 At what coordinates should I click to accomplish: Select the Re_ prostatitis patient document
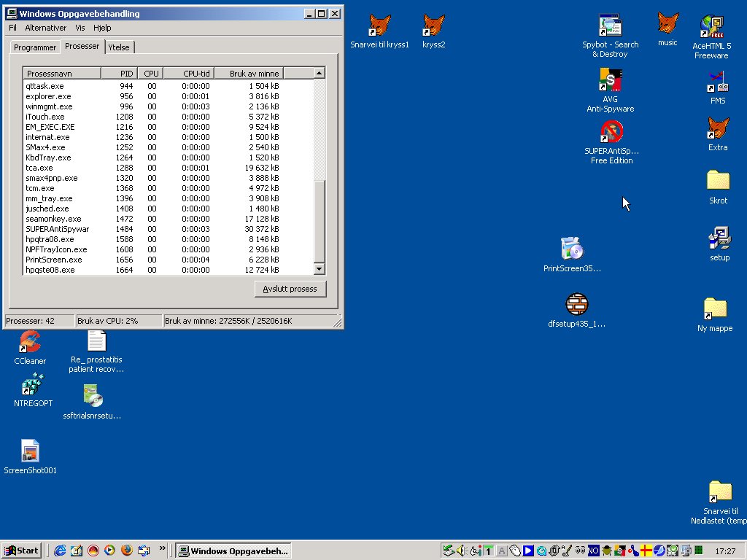pyautogui.click(x=96, y=351)
